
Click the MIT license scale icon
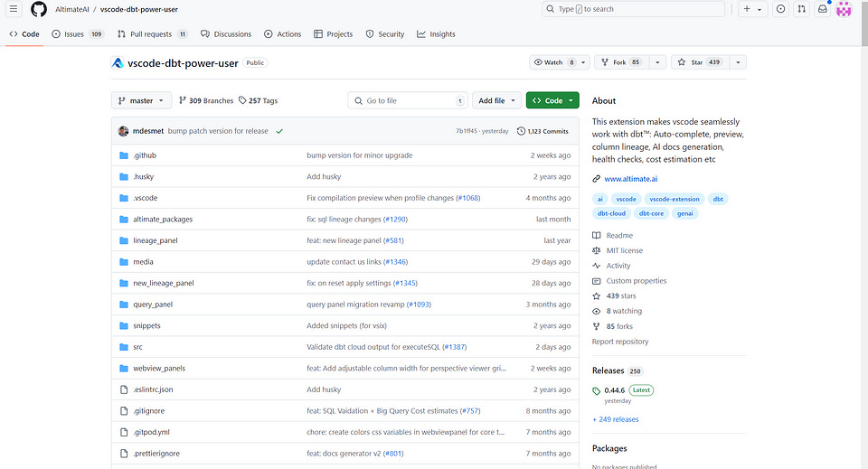(596, 250)
